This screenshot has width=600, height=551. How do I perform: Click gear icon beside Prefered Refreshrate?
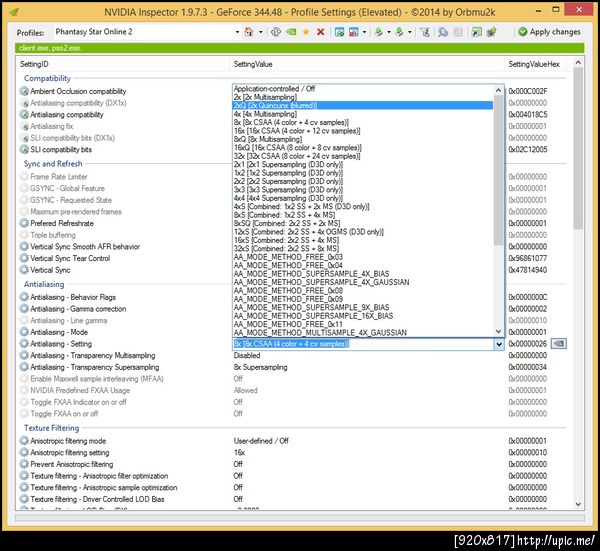pos(24,223)
